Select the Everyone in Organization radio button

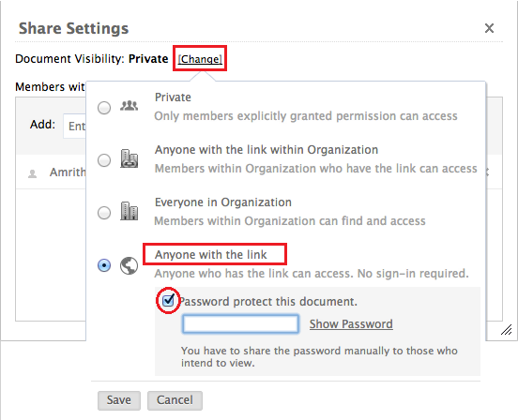(104, 213)
